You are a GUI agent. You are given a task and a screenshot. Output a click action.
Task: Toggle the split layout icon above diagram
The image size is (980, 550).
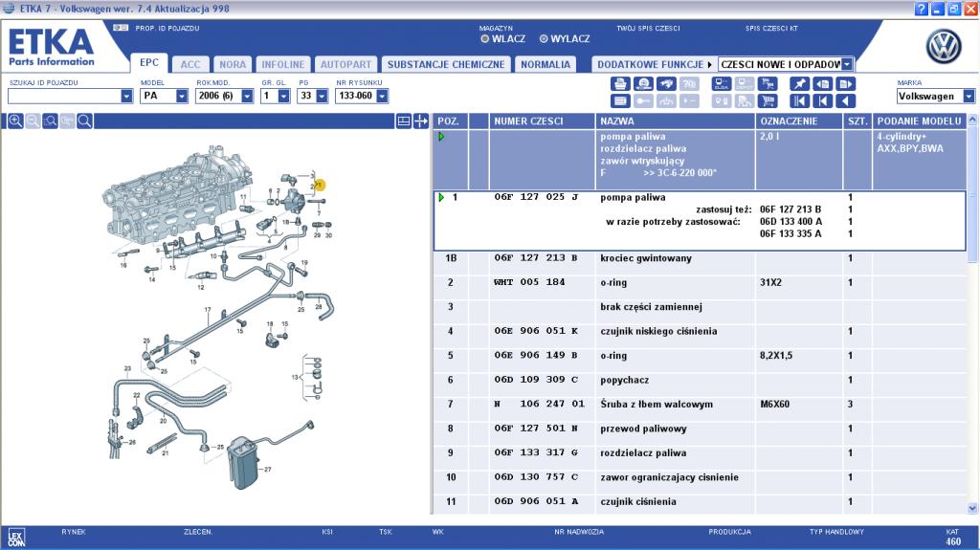tap(404, 121)
